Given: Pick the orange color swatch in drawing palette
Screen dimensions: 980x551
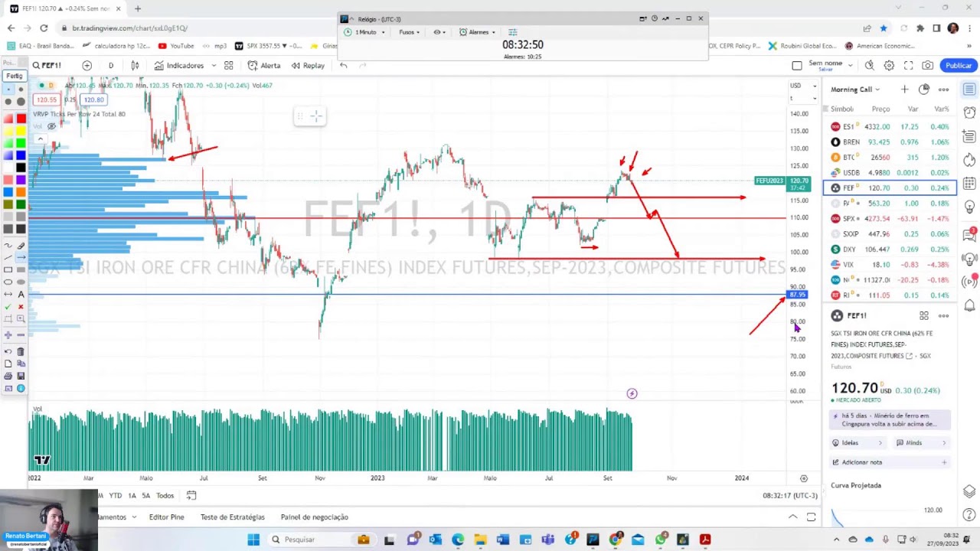Looking at the screenshot, I should pyautogui.click(x=21, y=192).
